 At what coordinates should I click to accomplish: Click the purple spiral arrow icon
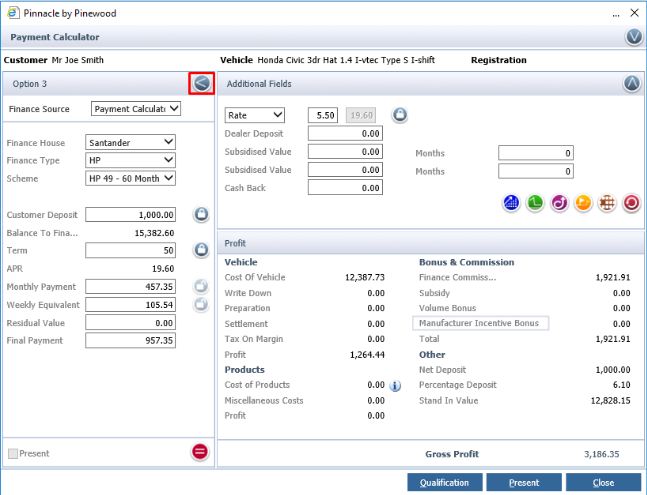pyautogui.click(x=559, y=203)
